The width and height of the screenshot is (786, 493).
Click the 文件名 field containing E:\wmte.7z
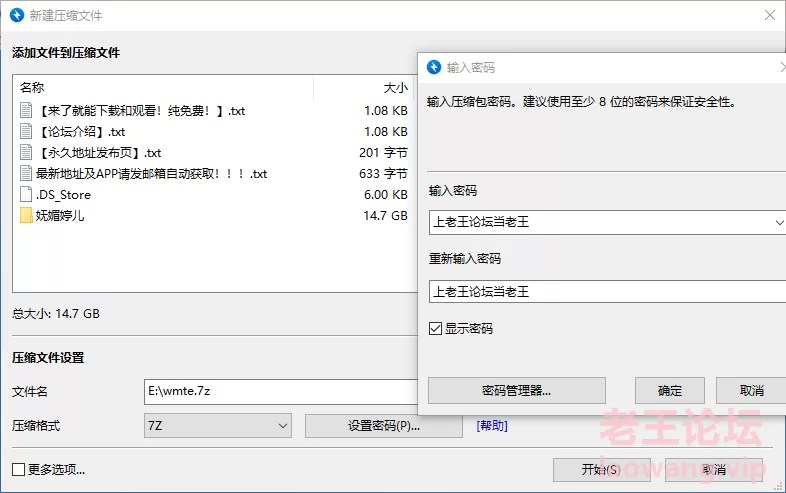click(281, 392)
